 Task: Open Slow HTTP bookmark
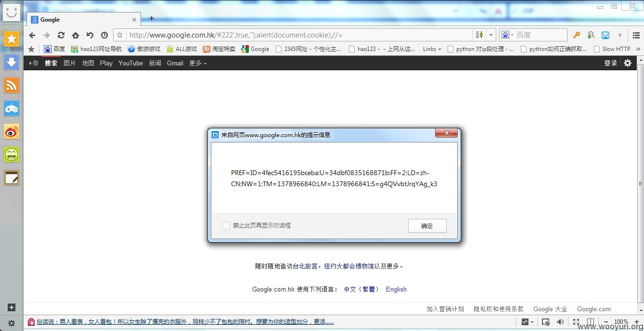click(612, 49)
